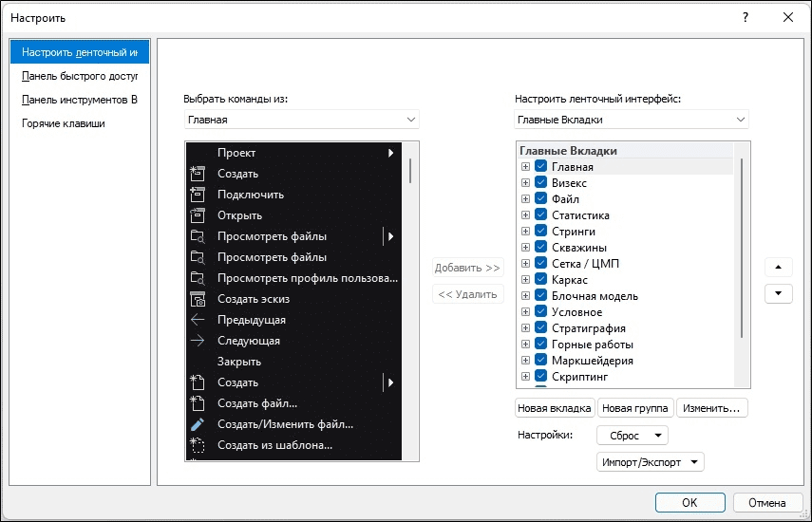
Task: Uncheck the Сетка / ЦМП checkbox
Action: pyautogui.click(x=540, y=263)
